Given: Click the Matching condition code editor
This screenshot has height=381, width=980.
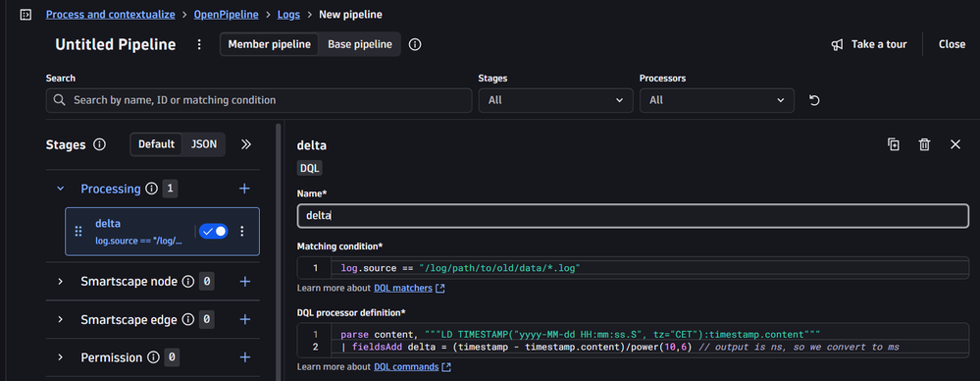Looking at the screenshot, I should [633, 268].
